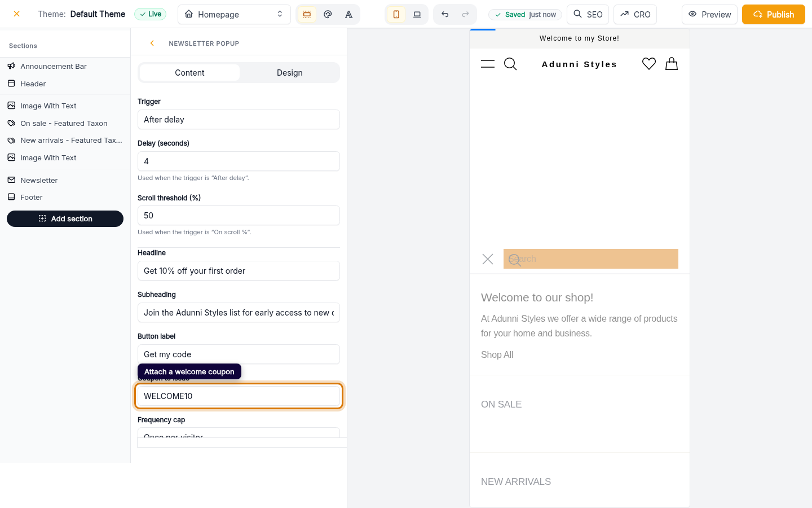Screen dimensions: 812x508
Task: Click the Newsletter envelope icon
Action: pyautogui.click(x=11, y=180)
